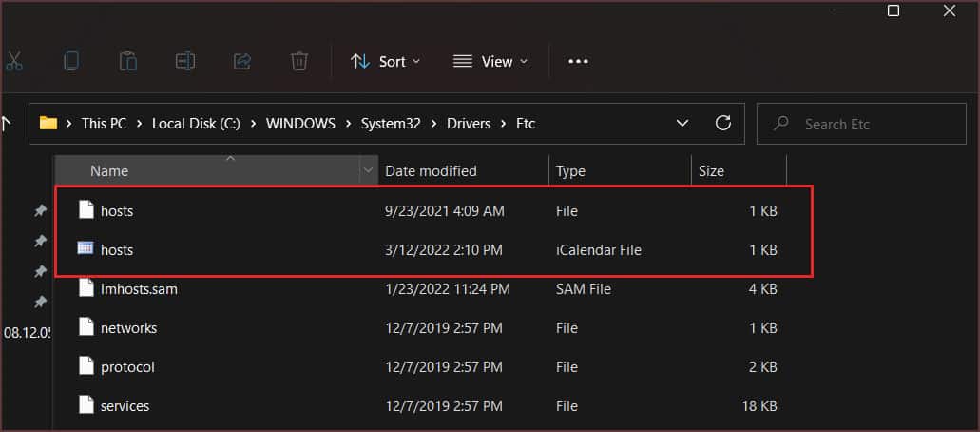
Task: Click the Cut scissors icon
Action: click(13, 61)
